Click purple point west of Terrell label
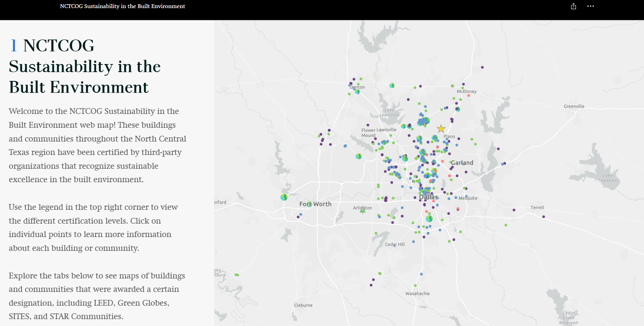The height and width of the screenshot is (326, 644). [514, 210]
